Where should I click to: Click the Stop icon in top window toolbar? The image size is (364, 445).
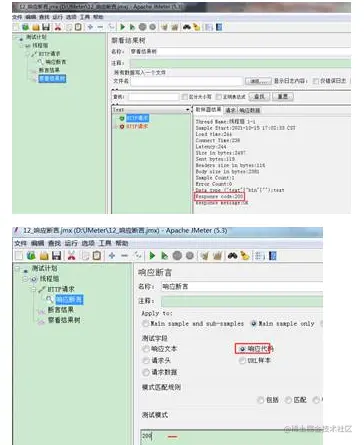142,27
